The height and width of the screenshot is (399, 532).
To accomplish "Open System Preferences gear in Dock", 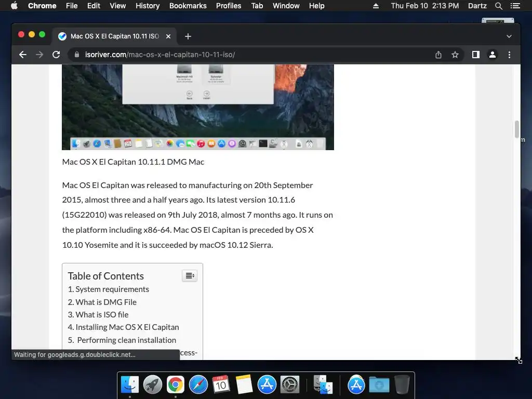I will 290,384.
